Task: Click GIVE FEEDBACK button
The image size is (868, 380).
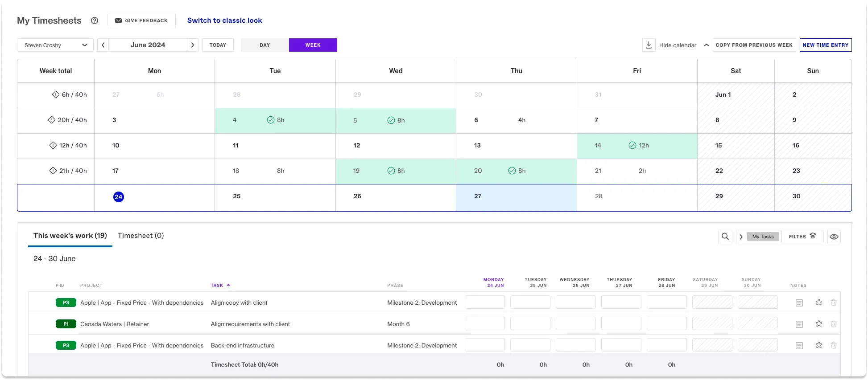Action: tap(141, 20)
